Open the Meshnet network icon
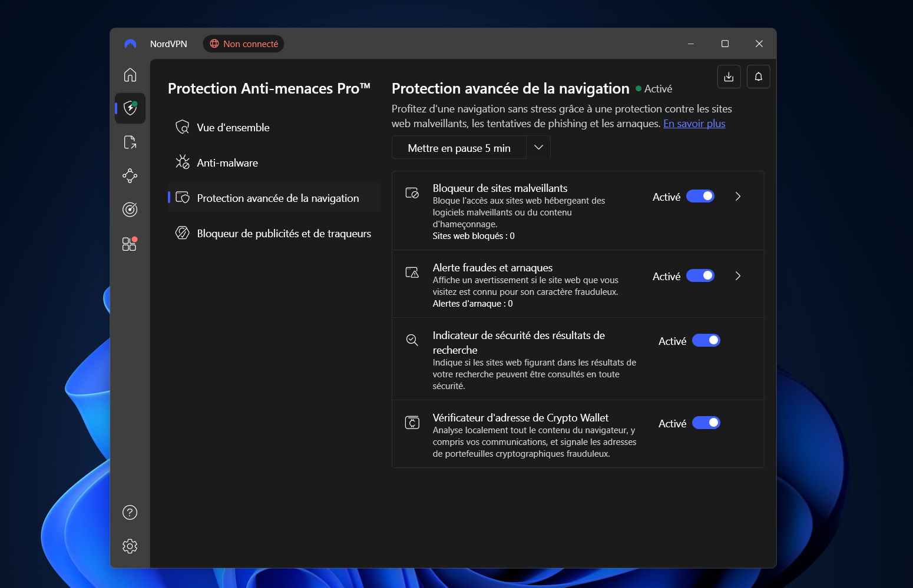This screenshot has height=588, width=913. point(130,175)
